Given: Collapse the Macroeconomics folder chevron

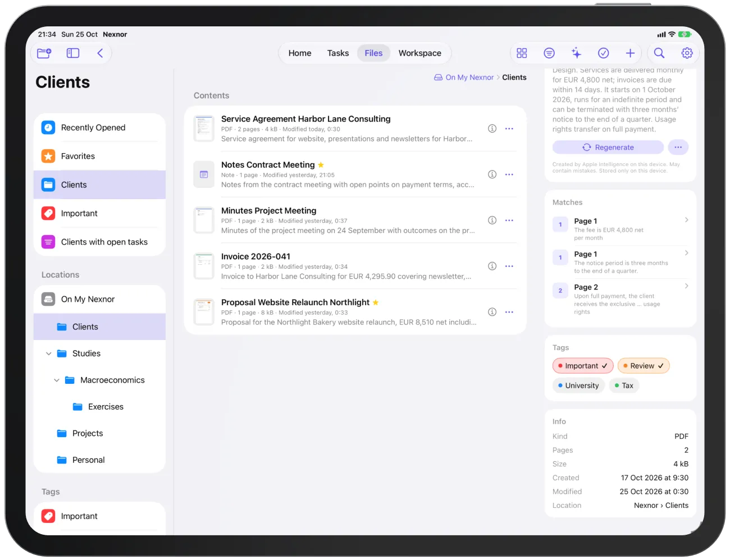Looking at the screenshot, I should [57, 380].
